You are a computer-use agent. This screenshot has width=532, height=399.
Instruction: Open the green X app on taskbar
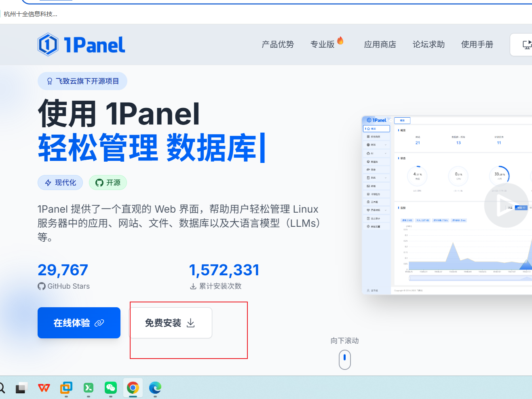89,388
